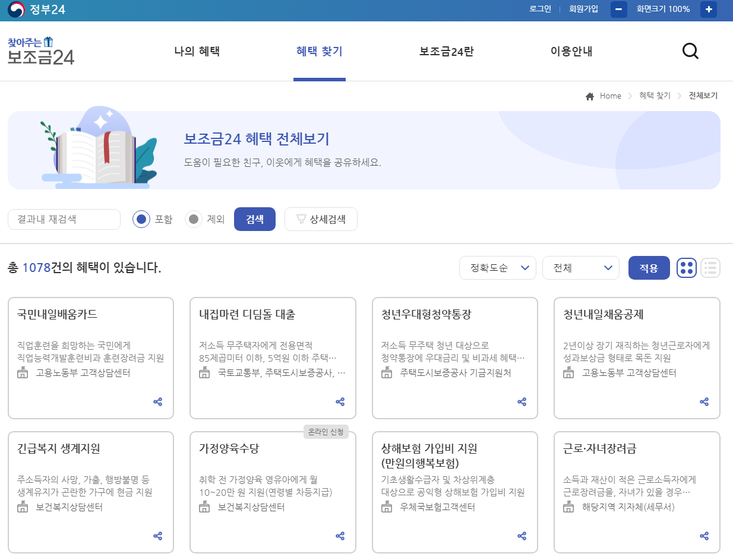Open the 청년내일채움공제 card title
The height and width of the screenshot is (560, 733).
(603, 315)
